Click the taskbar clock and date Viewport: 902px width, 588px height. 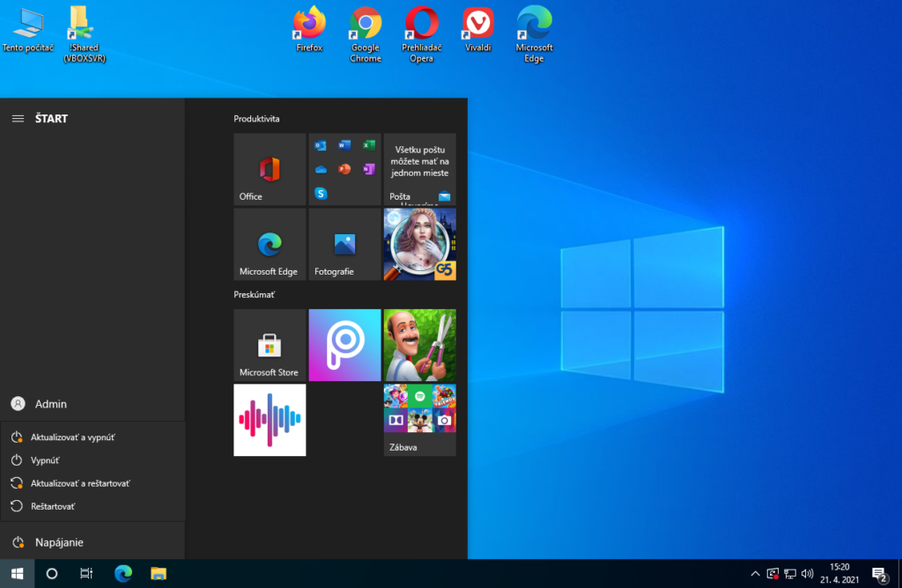coord(839,573)
